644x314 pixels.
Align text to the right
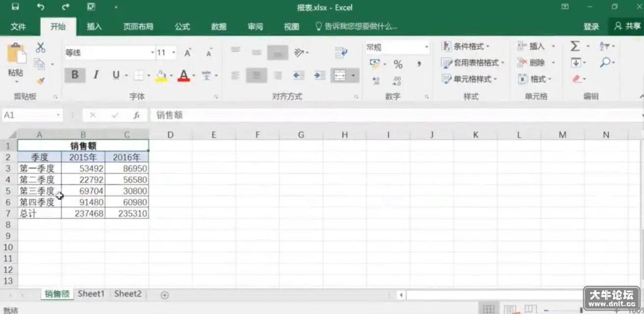pos(278,75)
